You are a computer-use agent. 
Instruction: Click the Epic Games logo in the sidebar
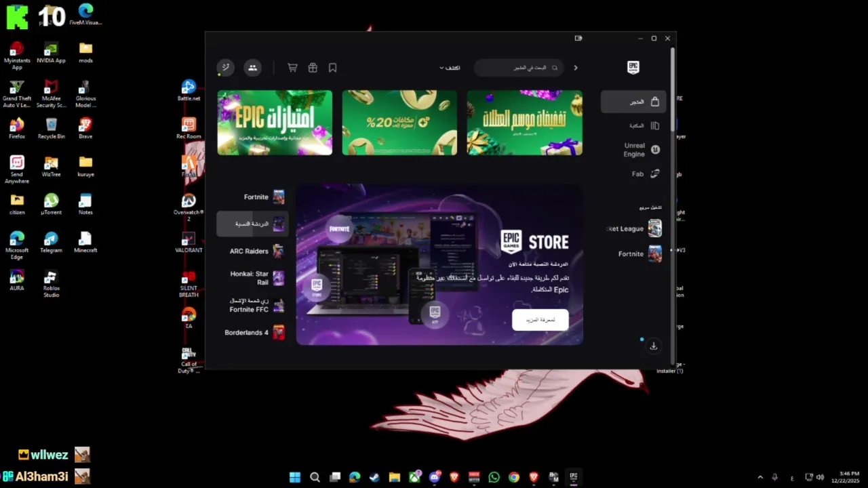pos(633,67)
